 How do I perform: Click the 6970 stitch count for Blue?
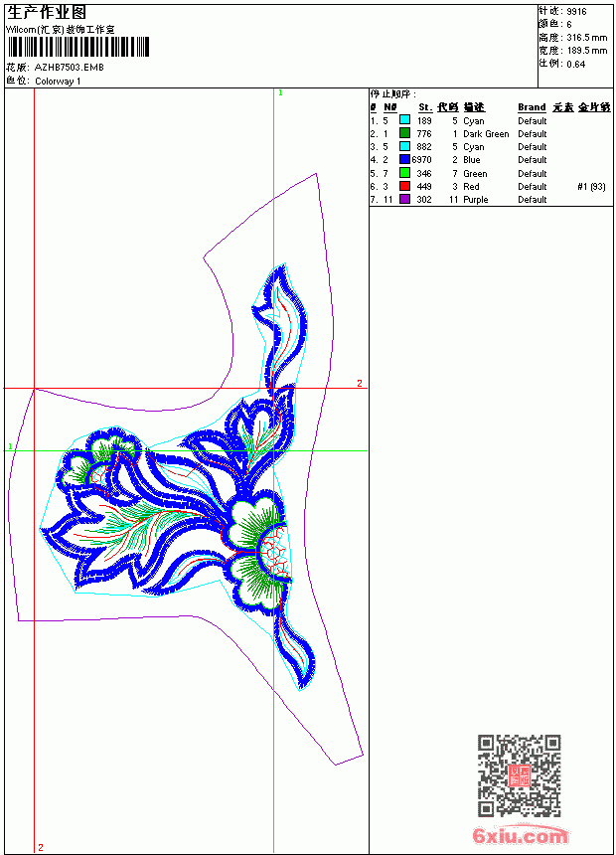421,160
